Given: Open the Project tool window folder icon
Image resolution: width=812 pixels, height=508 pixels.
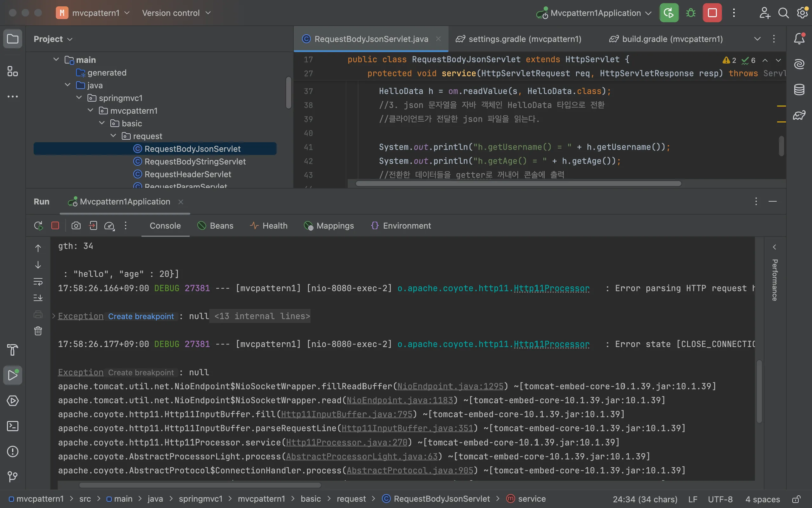Looking at the screenshot, I should tap(13, 39).
